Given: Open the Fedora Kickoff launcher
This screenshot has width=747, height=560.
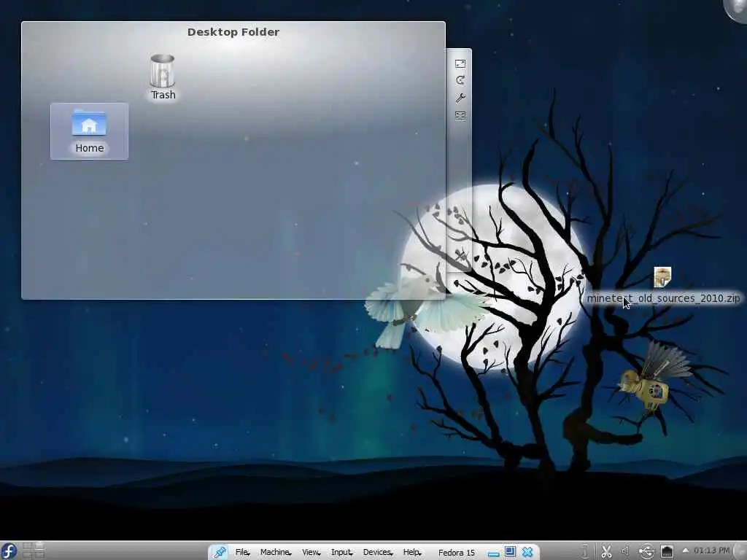Looking at the screenshot, I should (9, 551).
